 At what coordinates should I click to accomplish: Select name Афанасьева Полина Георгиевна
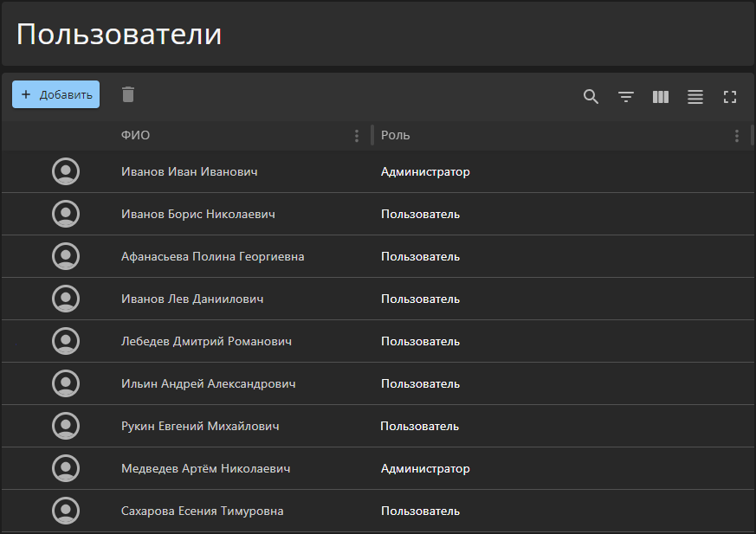213,256
